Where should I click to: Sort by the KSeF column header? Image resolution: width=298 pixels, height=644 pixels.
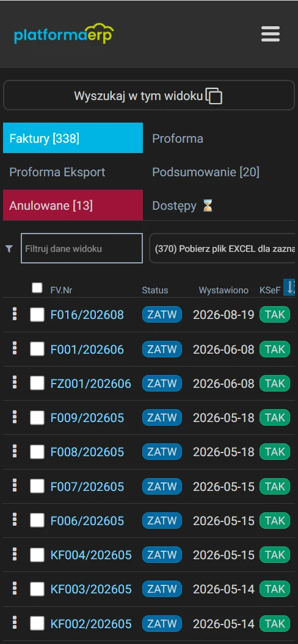[270, 290]
